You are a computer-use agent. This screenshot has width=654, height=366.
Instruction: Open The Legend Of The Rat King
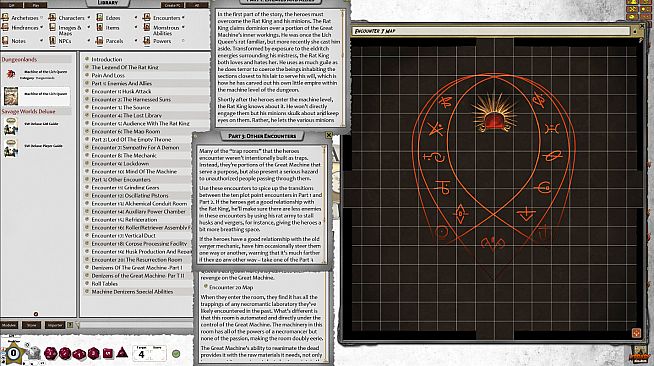[125, 67]
